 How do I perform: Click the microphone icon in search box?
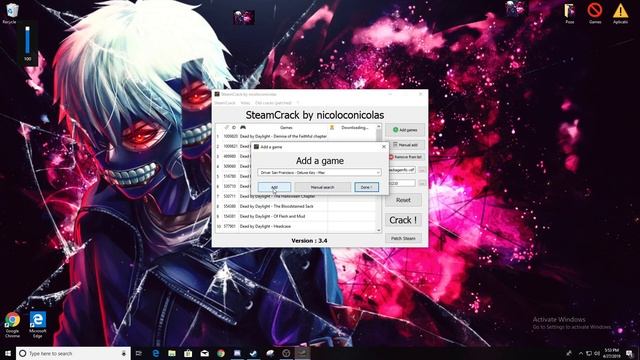click(x=124, y=353)
